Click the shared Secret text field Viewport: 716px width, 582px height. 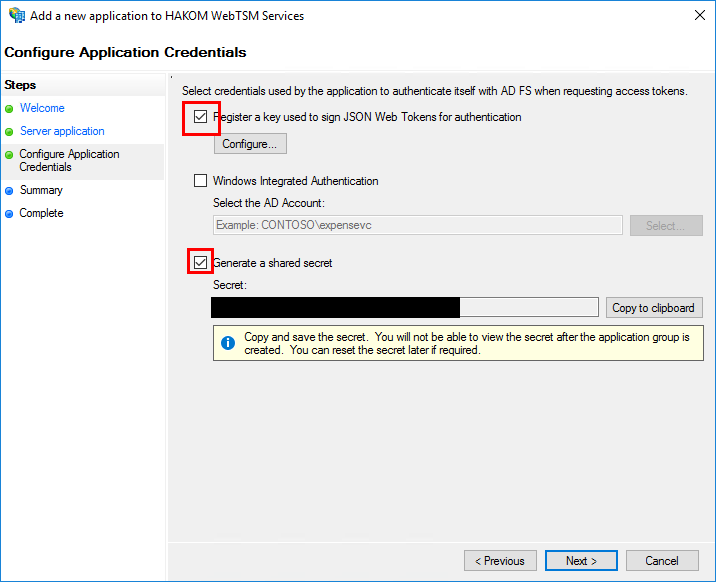[405, 308]
